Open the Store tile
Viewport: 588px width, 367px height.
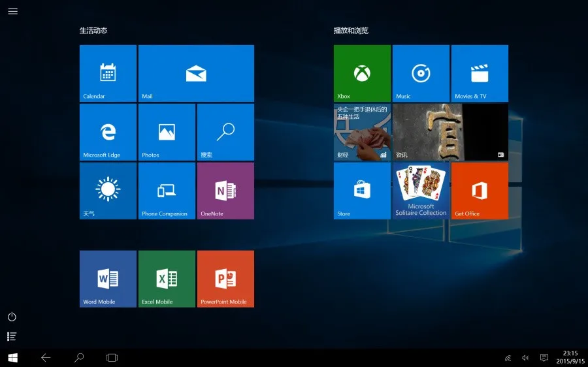(x=362, y=191)
